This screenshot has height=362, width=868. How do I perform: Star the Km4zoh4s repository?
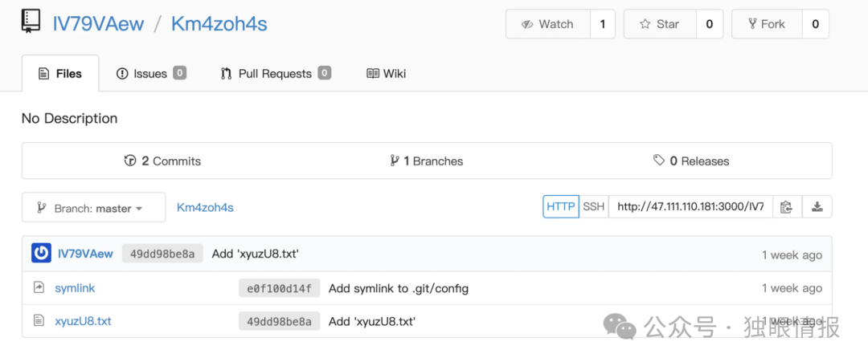point(660,24)
